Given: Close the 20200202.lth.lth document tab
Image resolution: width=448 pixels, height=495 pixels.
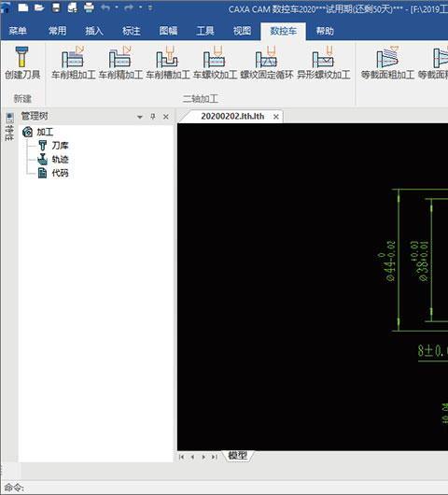Looking at the screenshot, I should (276, 117).
